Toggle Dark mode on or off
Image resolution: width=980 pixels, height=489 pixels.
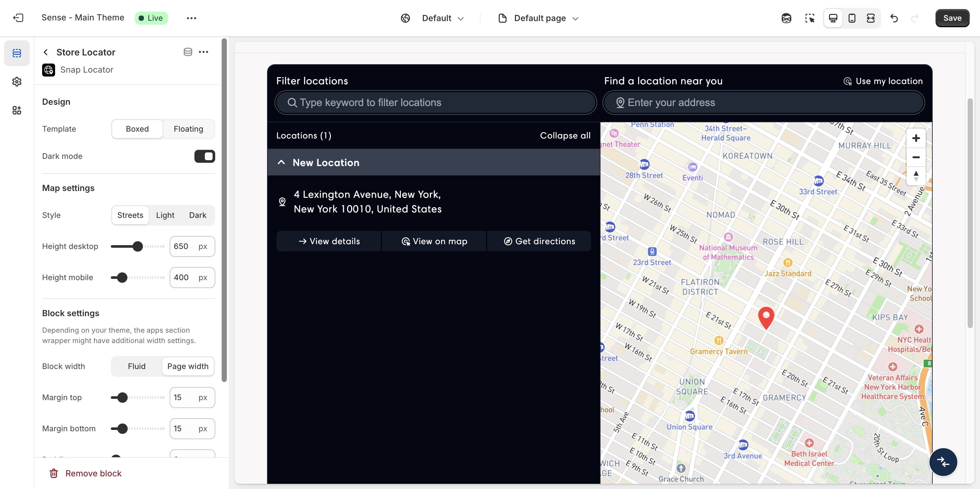coord(205,156)
